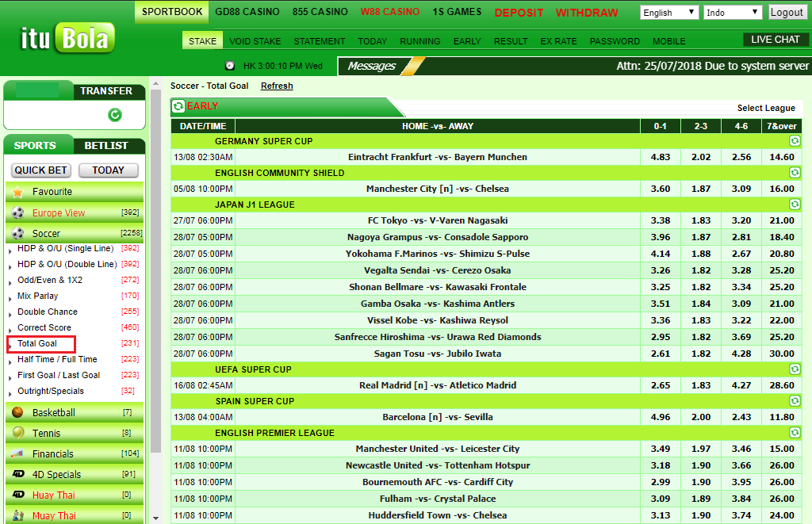Click the Favourite star icon
Viewport: 812px width, 524px height.
coord(17,192)
